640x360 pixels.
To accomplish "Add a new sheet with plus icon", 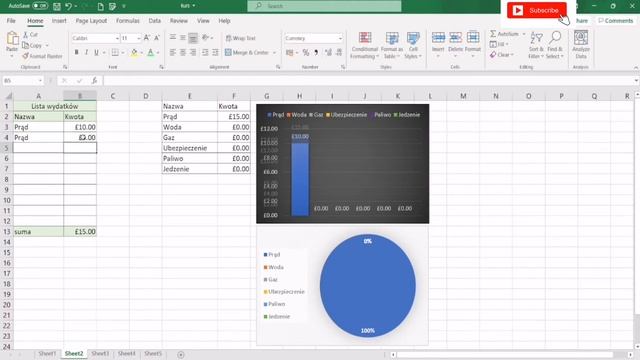I will [x=181, y=354].
